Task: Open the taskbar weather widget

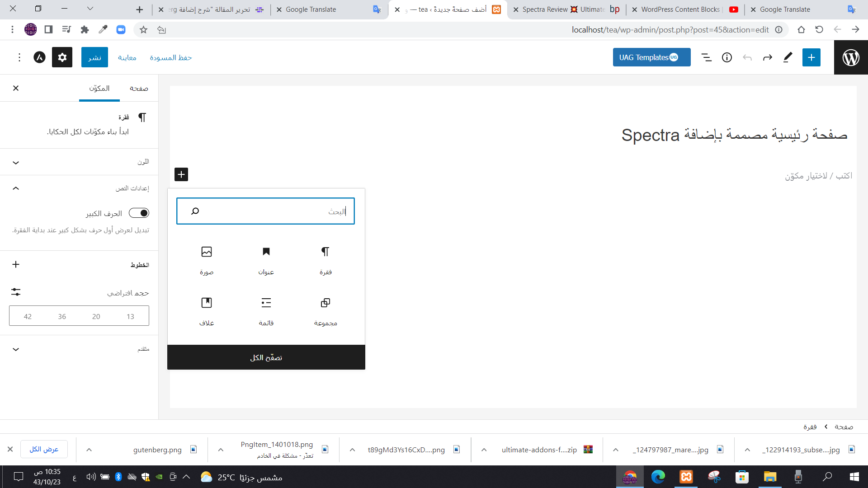Action: [241, 477]
